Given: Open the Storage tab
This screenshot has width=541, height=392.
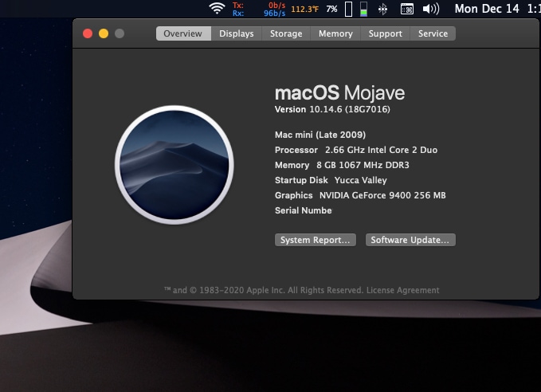Looking at the screenshot, I should click(286, 33).
